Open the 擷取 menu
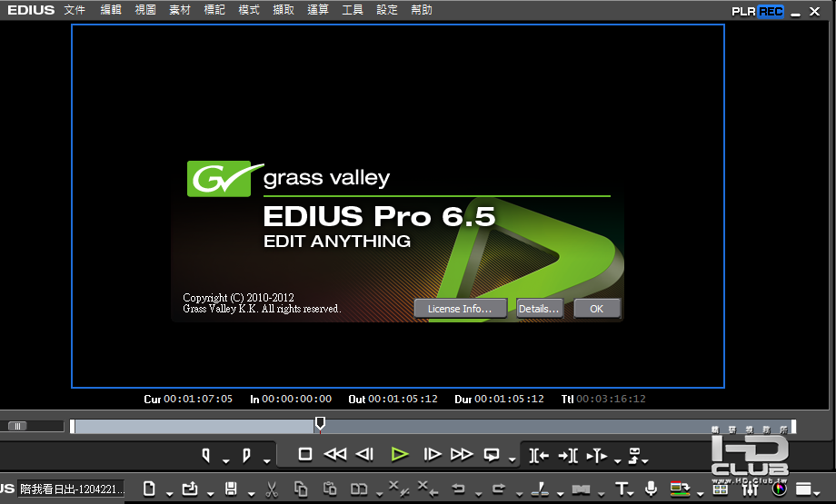 284,10
